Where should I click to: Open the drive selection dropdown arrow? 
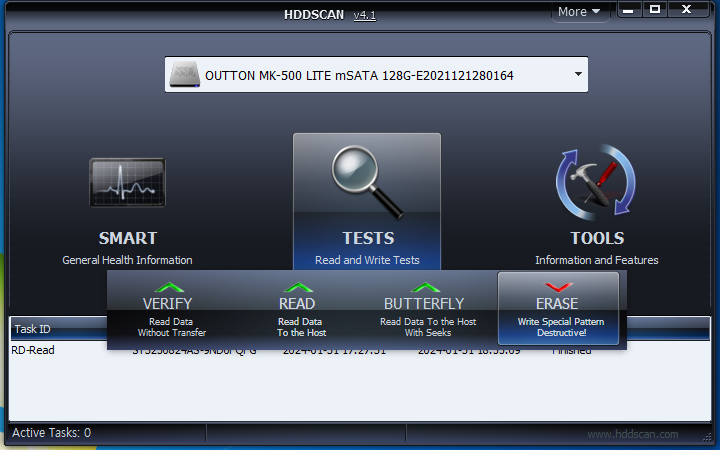[x=578, y=75]
